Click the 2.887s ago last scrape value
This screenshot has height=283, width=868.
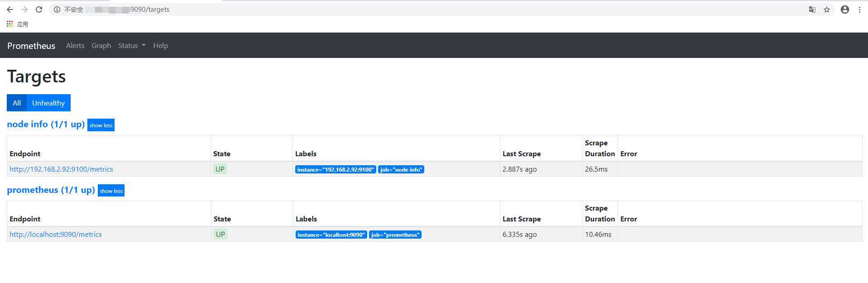pos(519,169)
